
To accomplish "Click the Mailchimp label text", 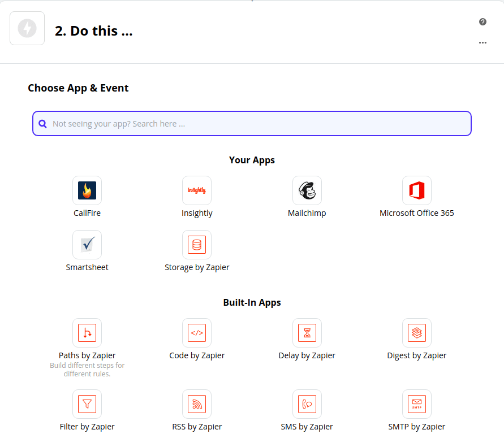I will pos(307,213).
